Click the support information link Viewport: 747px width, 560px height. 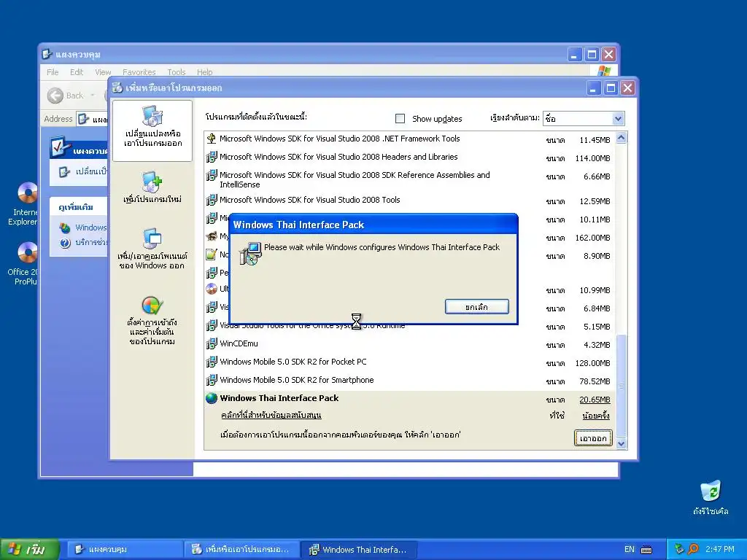(271, 415)
